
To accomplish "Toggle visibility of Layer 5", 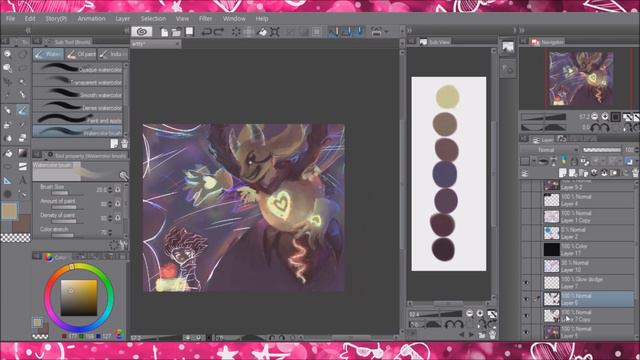I will pos(526,332).
